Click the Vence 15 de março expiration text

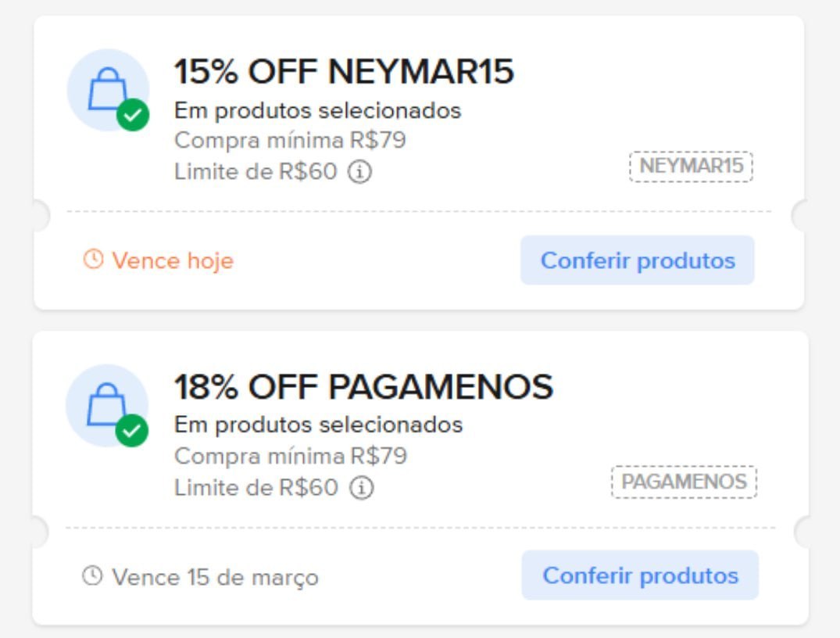(x=215, y=578)
